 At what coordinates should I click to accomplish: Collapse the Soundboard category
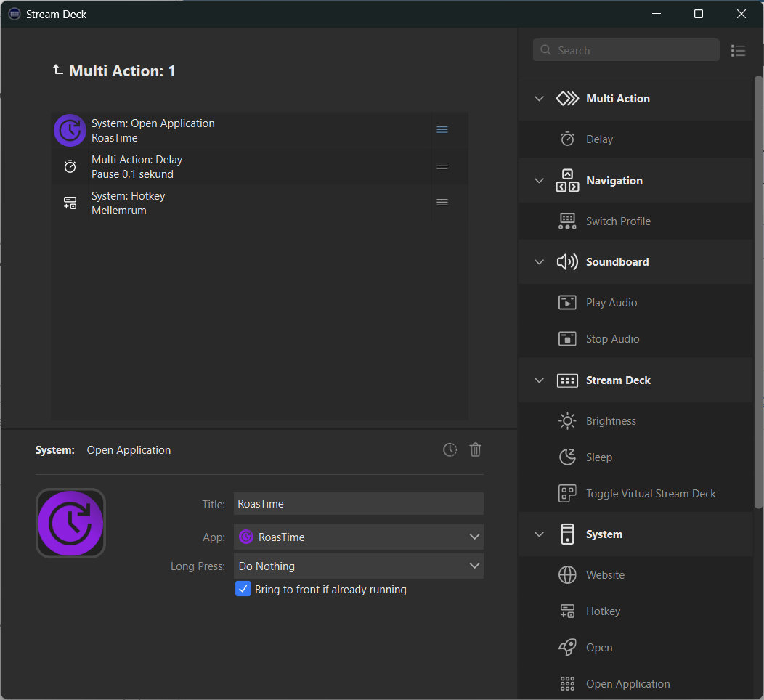[539, 262]
